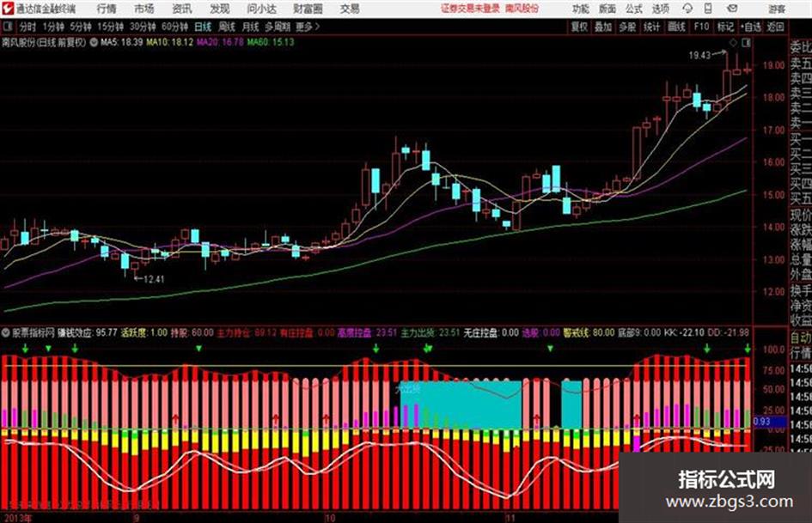Click the 活跃度 indicator label
Viewport: 812px width, 523px height.
[x=133, y=332]
